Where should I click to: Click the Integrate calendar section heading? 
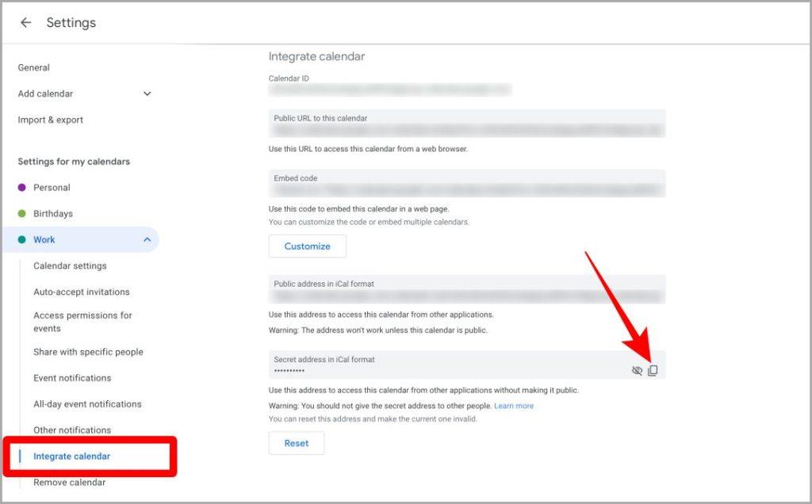point(316,56)
